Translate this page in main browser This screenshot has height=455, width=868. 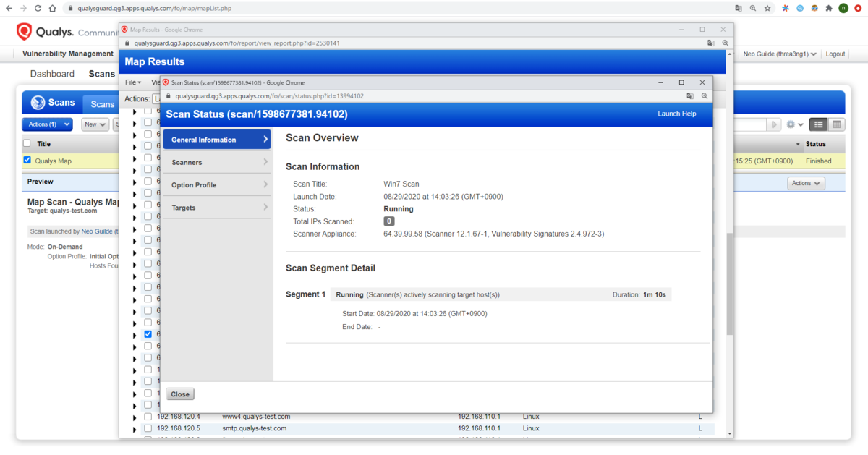pos(739,9)
